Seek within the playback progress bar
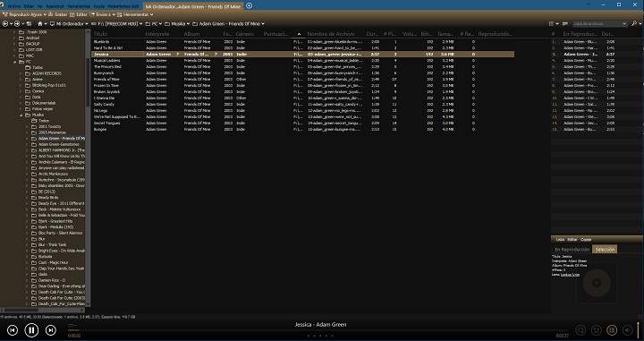Viewport: 644px width, 341px height. [312, 330]
